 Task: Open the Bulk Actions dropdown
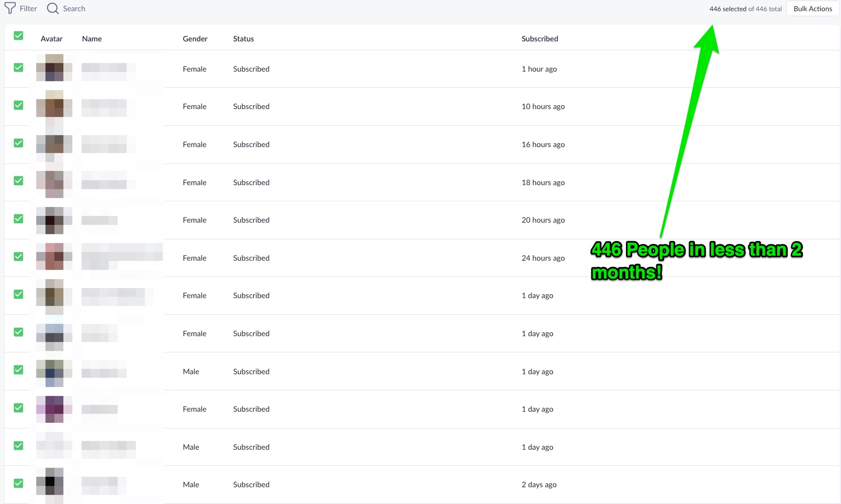(x=812, y=8)
